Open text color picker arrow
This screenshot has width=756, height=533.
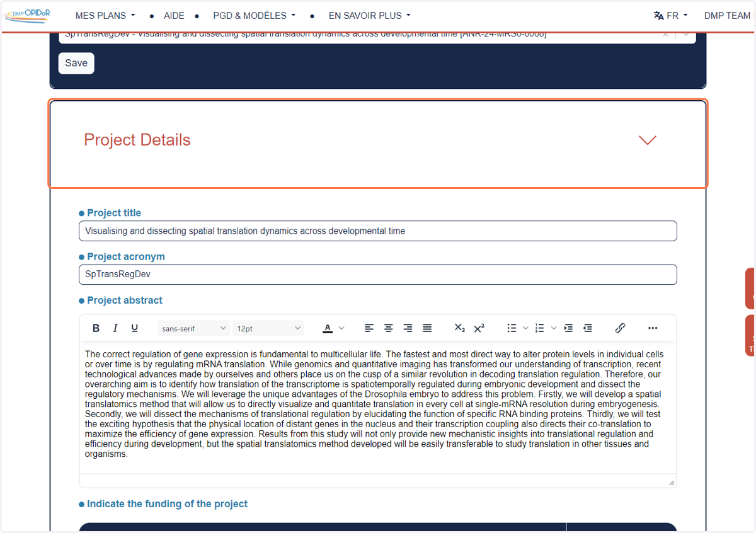tap(342, 328)
